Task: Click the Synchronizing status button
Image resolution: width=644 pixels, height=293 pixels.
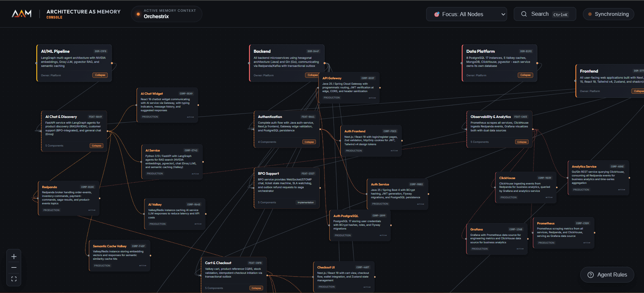Action: coord(608,14)
